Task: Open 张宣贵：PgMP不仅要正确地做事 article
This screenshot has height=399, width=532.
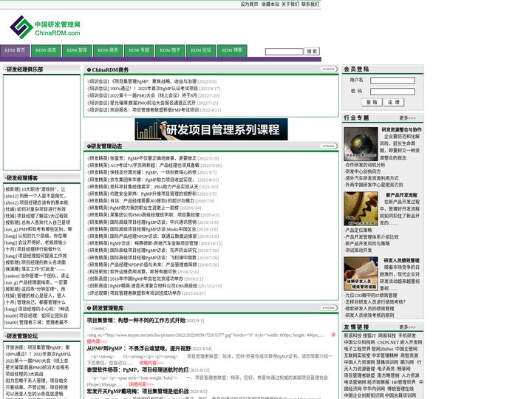Action: pos(154,158)
